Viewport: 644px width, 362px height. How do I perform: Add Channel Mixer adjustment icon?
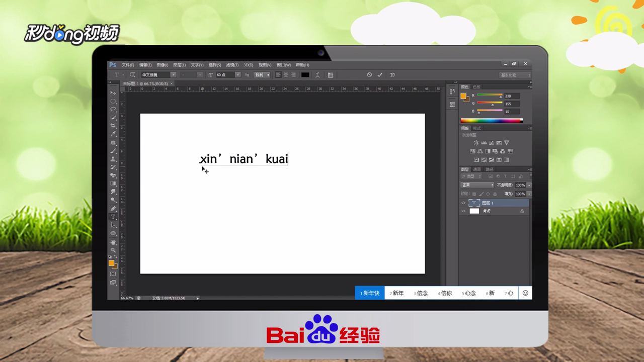point(503,151)
